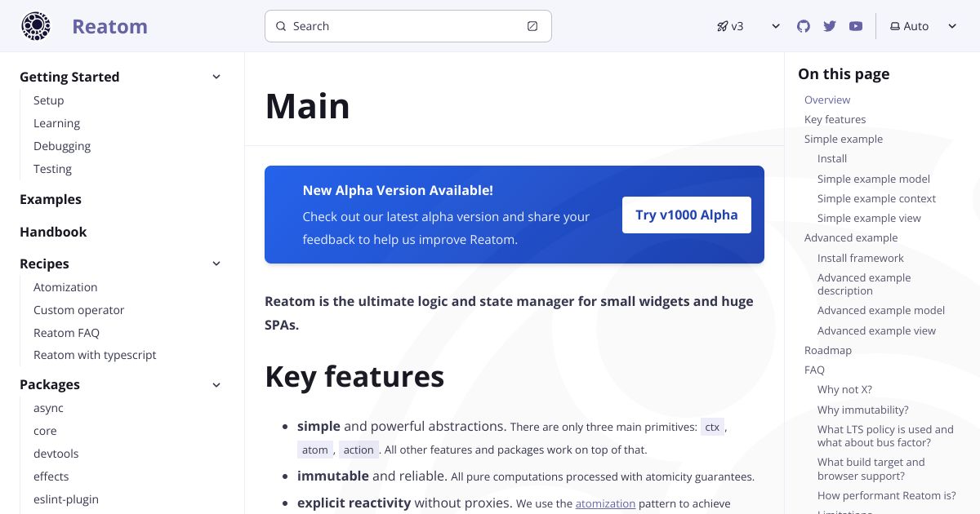Collapse the Recipes sidebar section

pos(216,264)
